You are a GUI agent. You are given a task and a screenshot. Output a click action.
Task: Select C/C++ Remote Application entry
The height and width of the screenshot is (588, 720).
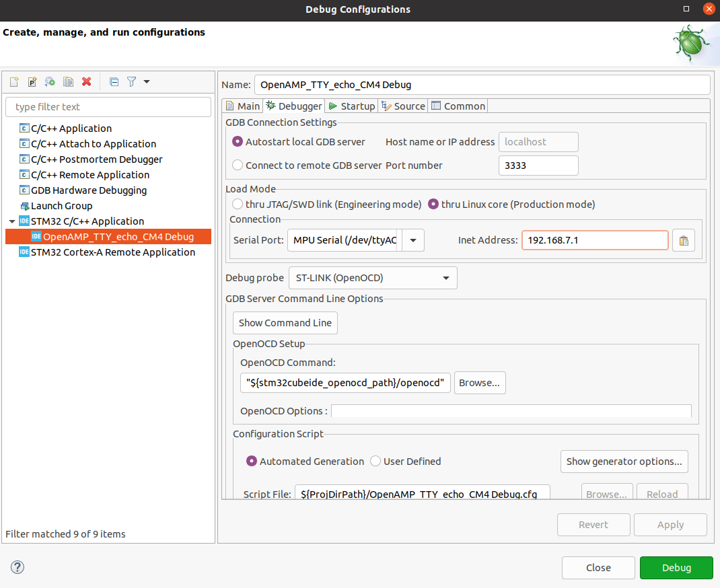(x=90, y=175)
